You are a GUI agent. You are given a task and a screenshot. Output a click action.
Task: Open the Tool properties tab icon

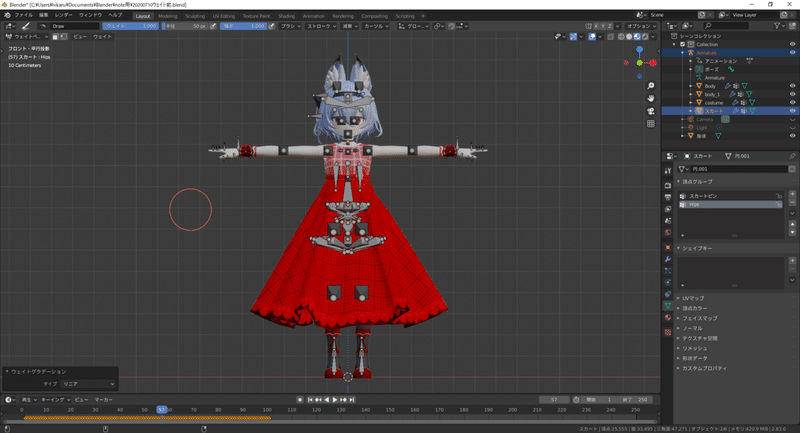click(x=668, y=171)
